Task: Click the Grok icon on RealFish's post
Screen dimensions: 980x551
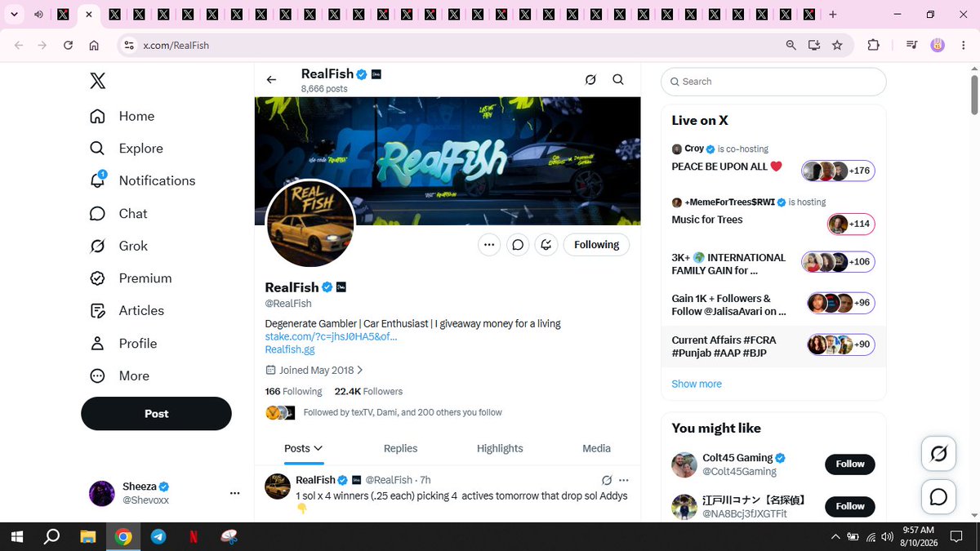Action: (607, 480)
